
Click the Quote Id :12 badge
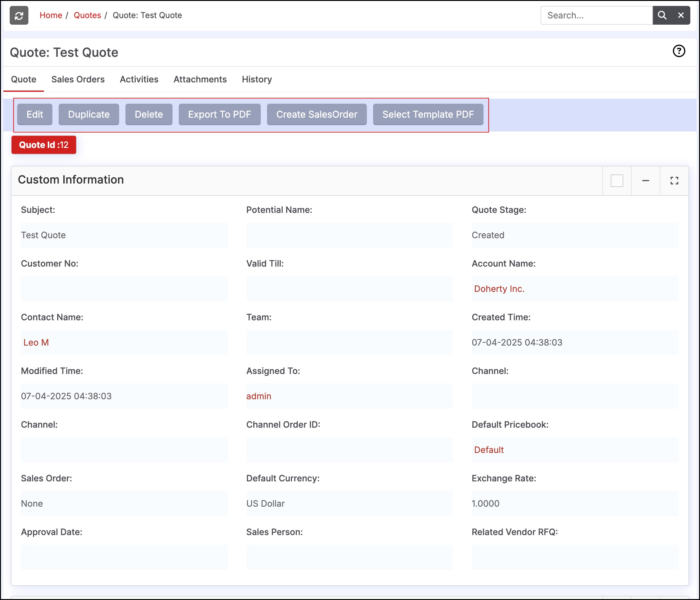[44, 145]
